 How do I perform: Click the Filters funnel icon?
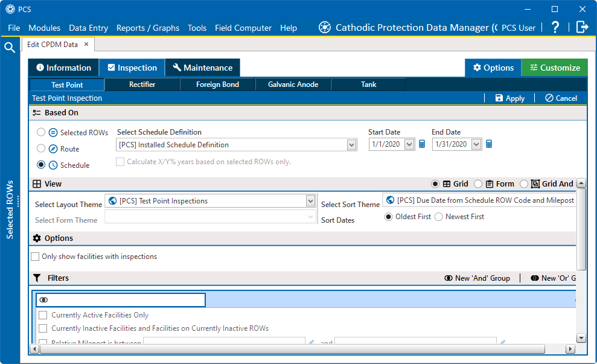click(37, 278)
